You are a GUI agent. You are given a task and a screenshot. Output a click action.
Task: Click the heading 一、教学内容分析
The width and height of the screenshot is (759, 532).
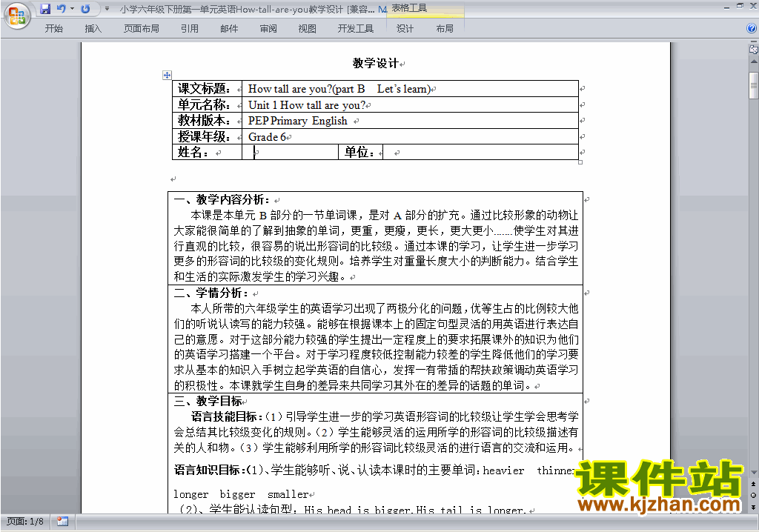[x=221, y=199]
